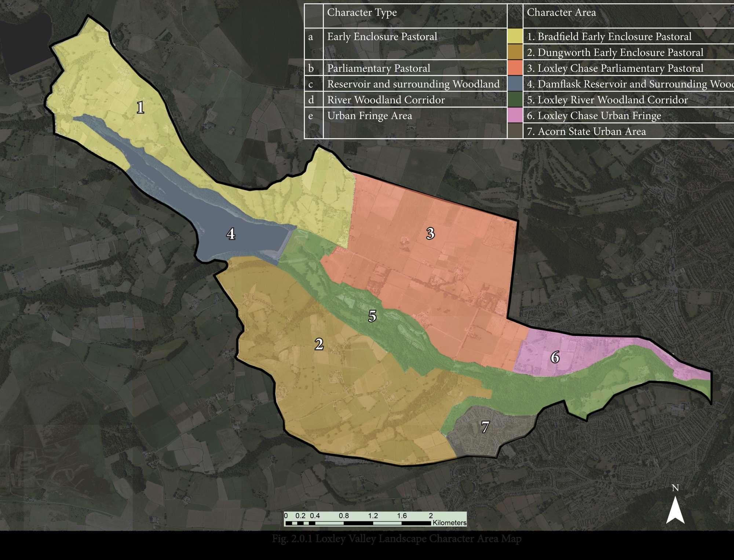This screenshot has width=734, height=560.
Task: Click the number 5 on green corridor
Action: (372, 316)
